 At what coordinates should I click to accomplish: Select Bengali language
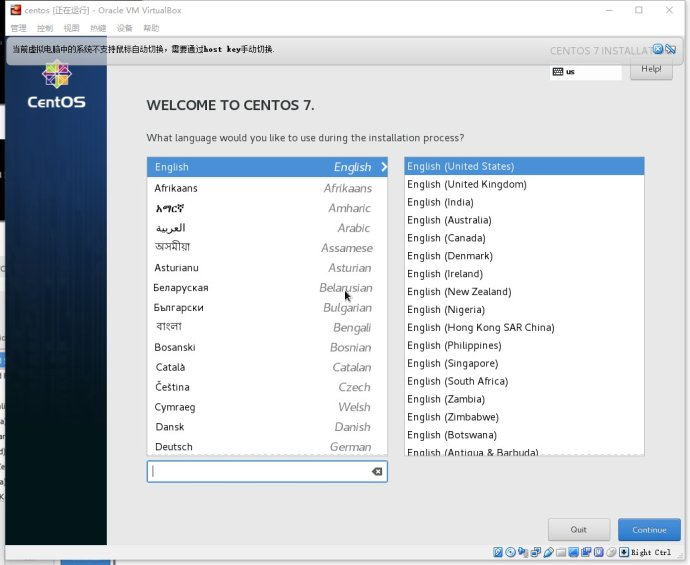click(267, 327)
